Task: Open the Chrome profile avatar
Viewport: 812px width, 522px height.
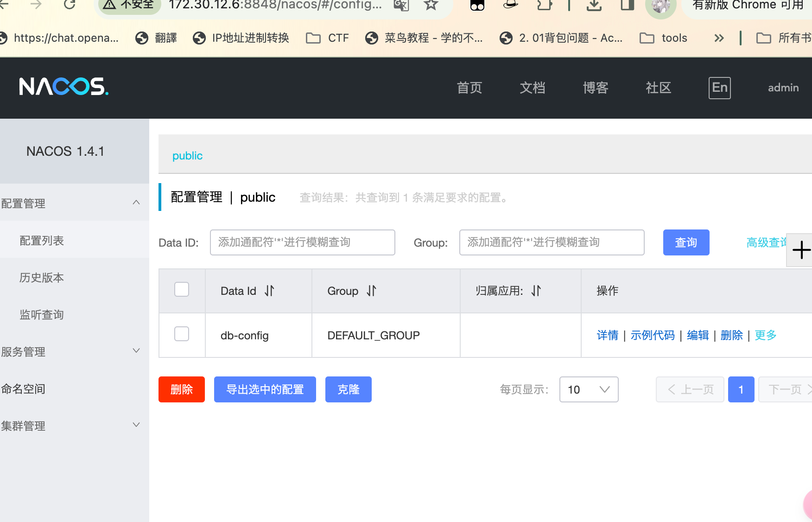Action: tap(661, 6)
